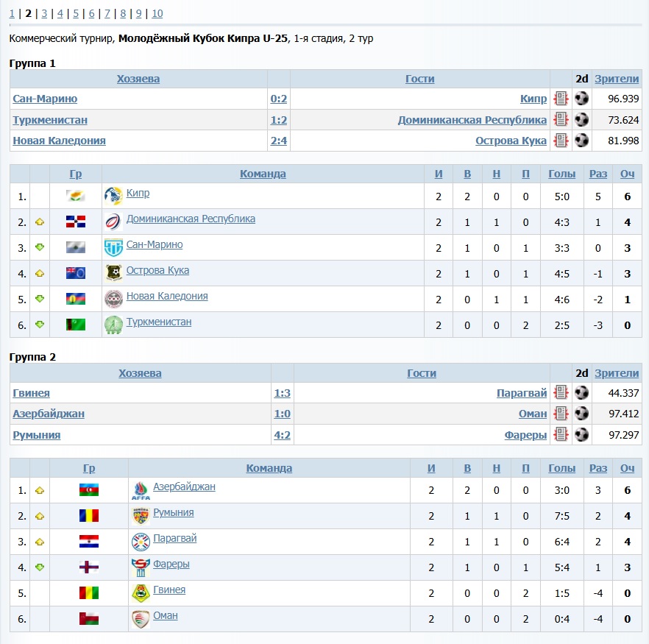Click the Кипр team crest icon
The width and height of the screenshot is (649, 644).
coord(113,195)
